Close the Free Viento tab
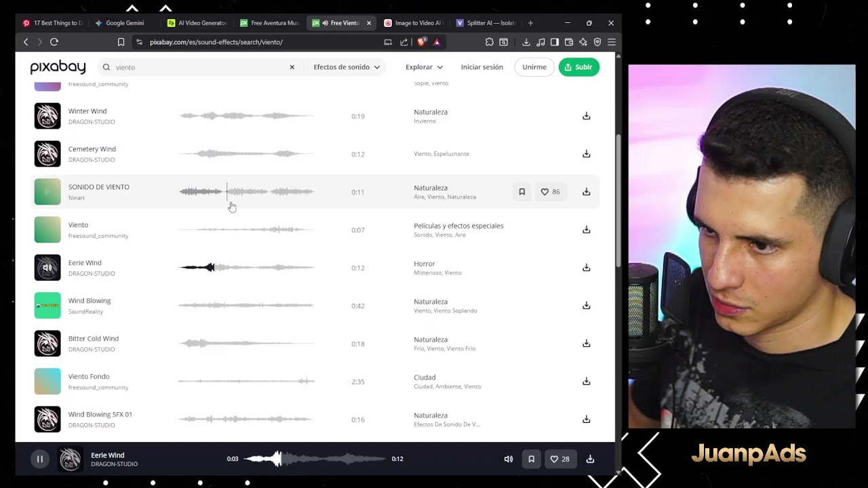This screenshot has height=488, width=868. (x=369, y=23)
